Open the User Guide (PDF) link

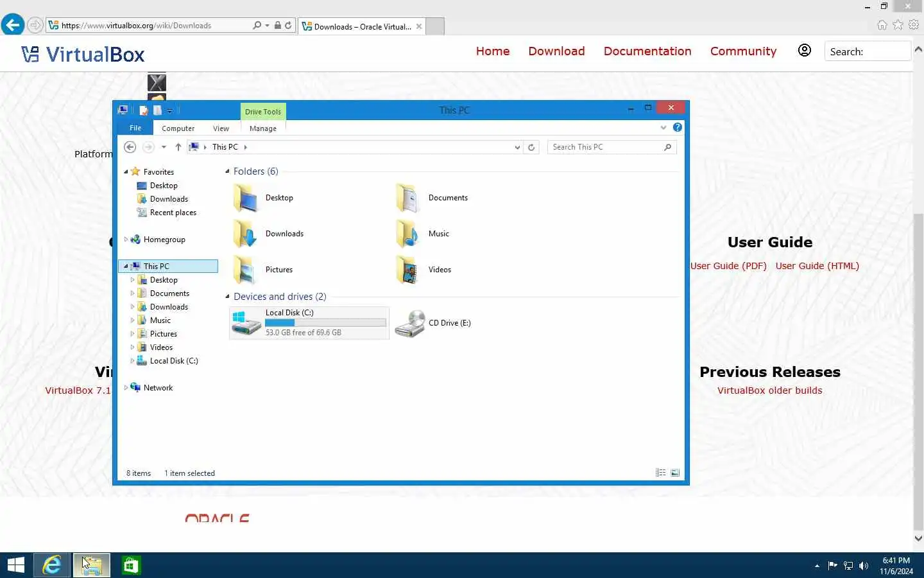point(728,266)
